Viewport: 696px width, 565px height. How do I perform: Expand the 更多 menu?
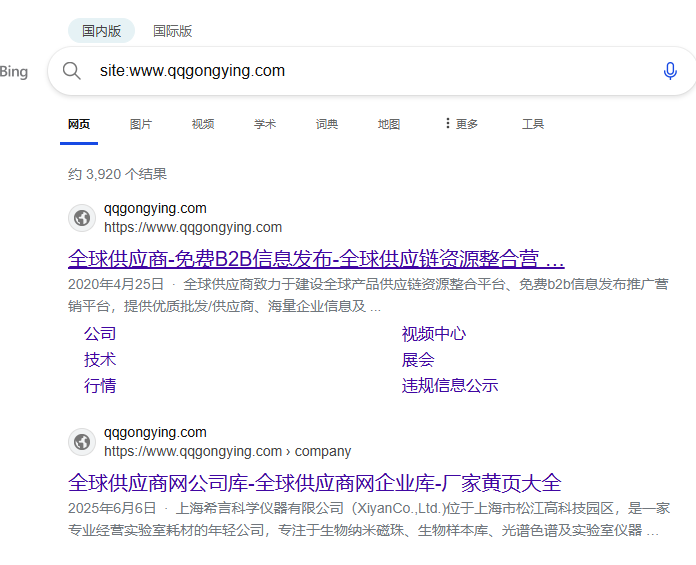point(461,124)
